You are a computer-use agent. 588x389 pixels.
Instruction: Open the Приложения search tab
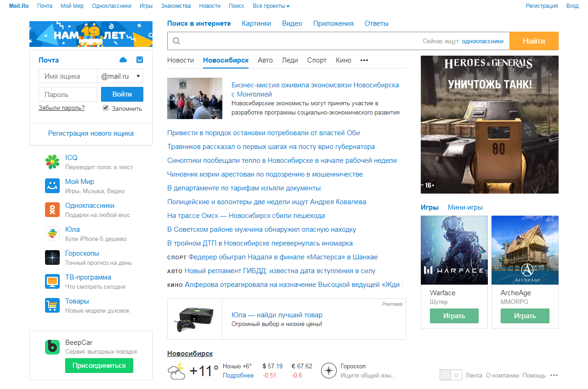click(334, 23)
